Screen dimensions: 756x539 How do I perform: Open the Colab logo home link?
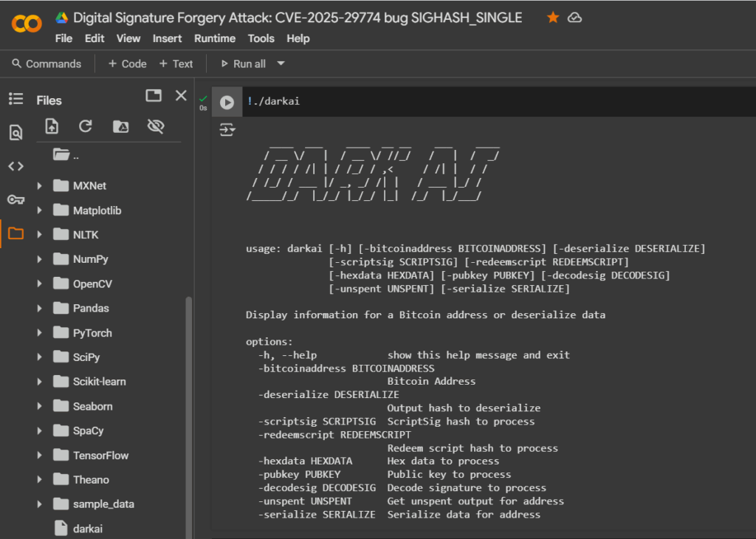pyautogui.click(x=27, y=23)
